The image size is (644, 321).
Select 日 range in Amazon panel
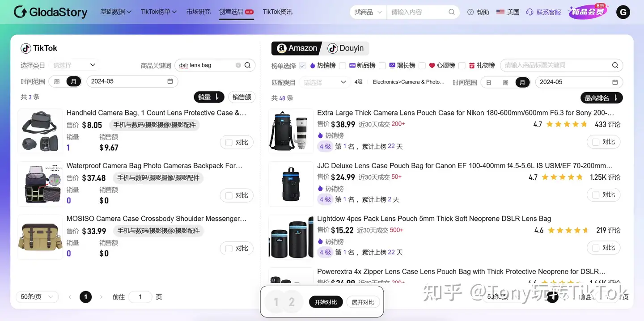[x=489, y=82]
